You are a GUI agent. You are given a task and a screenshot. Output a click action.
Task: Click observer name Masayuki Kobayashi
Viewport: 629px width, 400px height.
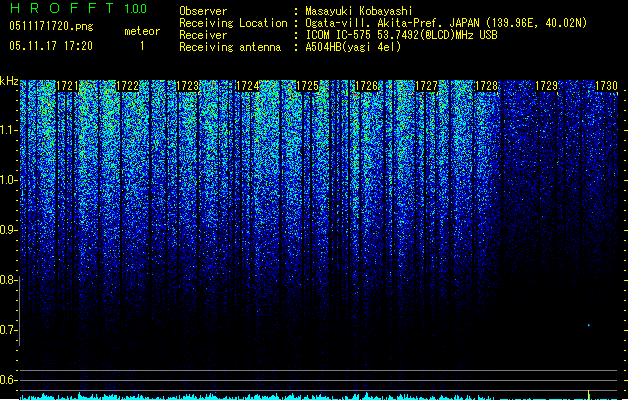(x=359, y=11)
